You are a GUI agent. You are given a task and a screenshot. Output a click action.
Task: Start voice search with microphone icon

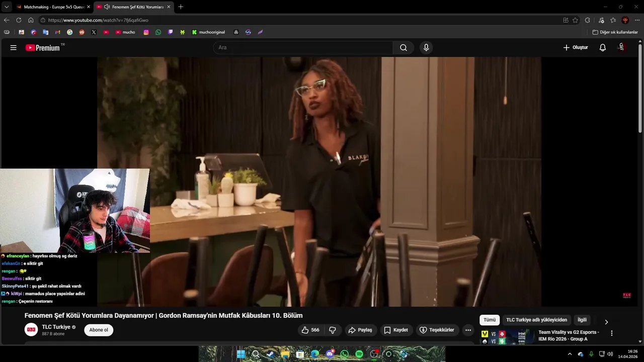coord(426,48)
